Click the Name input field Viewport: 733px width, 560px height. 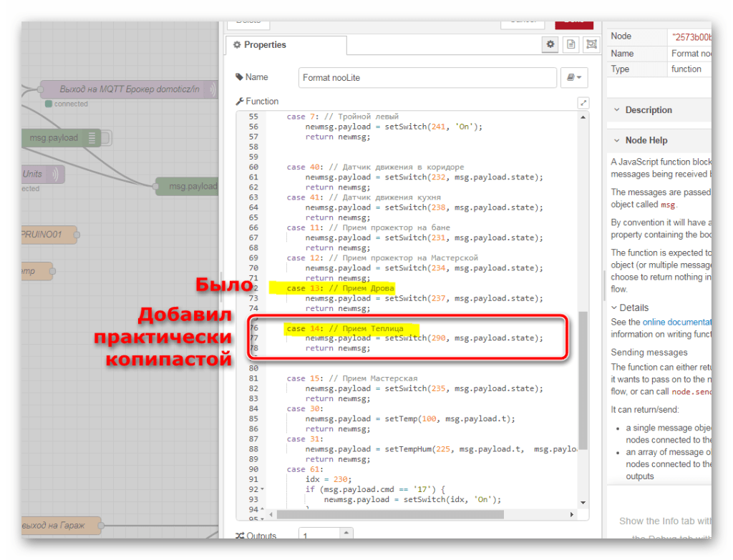427,77
